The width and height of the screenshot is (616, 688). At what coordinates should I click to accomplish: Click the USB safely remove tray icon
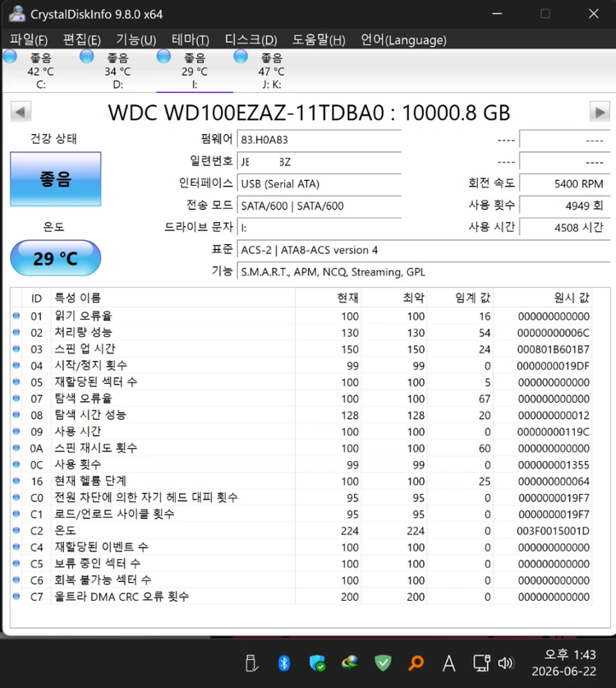click(251, 663)
